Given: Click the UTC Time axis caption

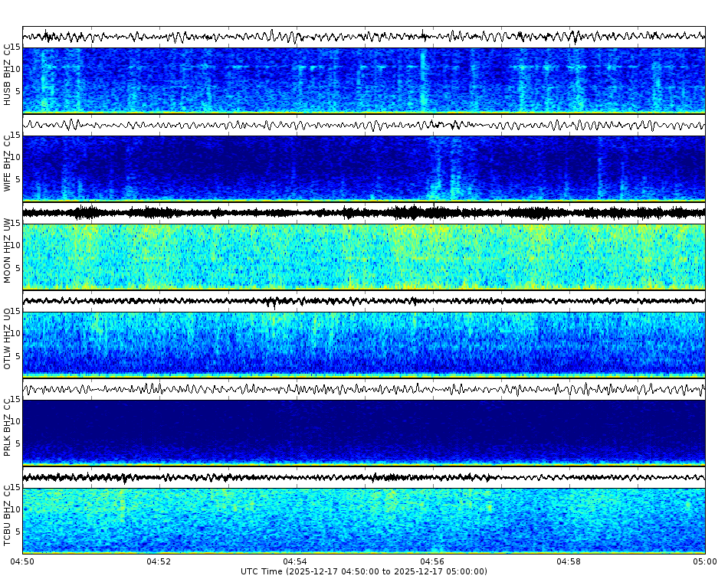Looking at the screenshot, I should (364, 571).
